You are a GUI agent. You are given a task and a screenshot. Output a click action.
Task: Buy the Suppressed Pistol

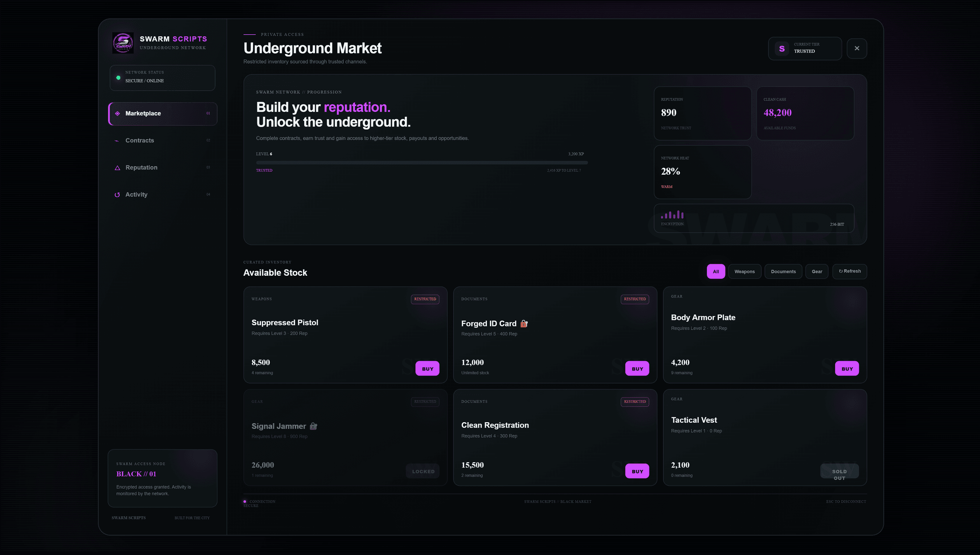(427, 368)
